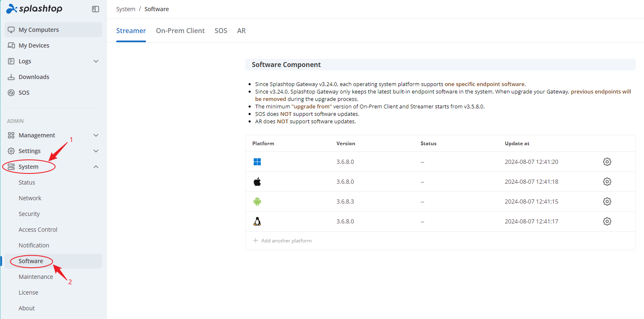
Task: Click the Downloads tray icon
Action: [x=11, y=77]
